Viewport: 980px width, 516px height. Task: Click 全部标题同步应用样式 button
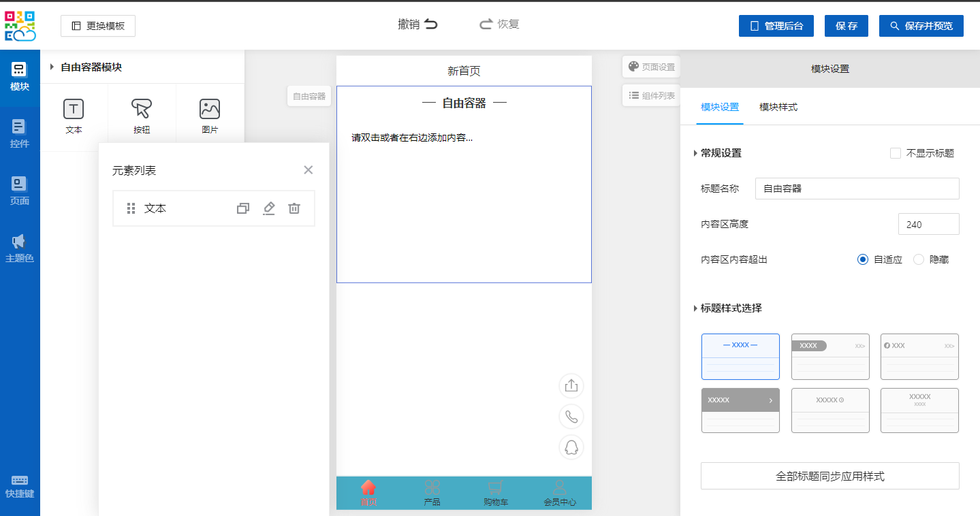pyautogui.click(x=829, y=476)
